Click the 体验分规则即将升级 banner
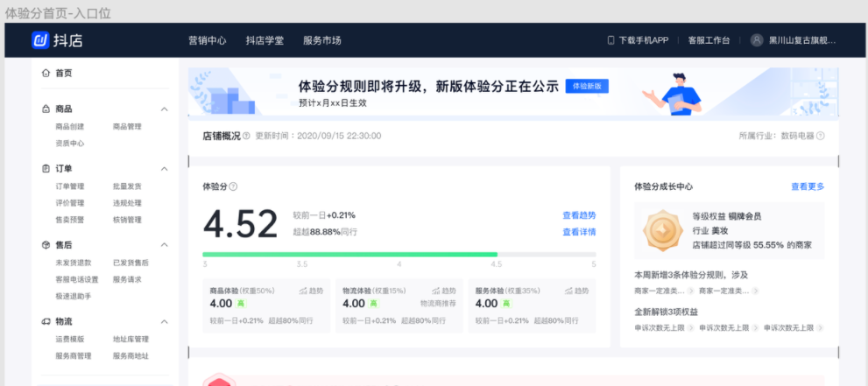The width and height of the screenshot is (868, 386). pyautogui.click(x=513, y=91)
